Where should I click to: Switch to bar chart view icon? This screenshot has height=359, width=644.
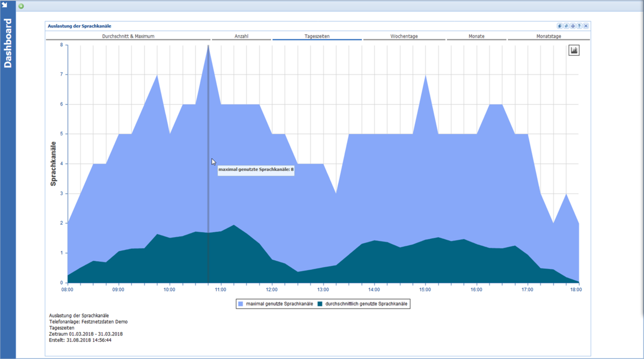point(574,50)
